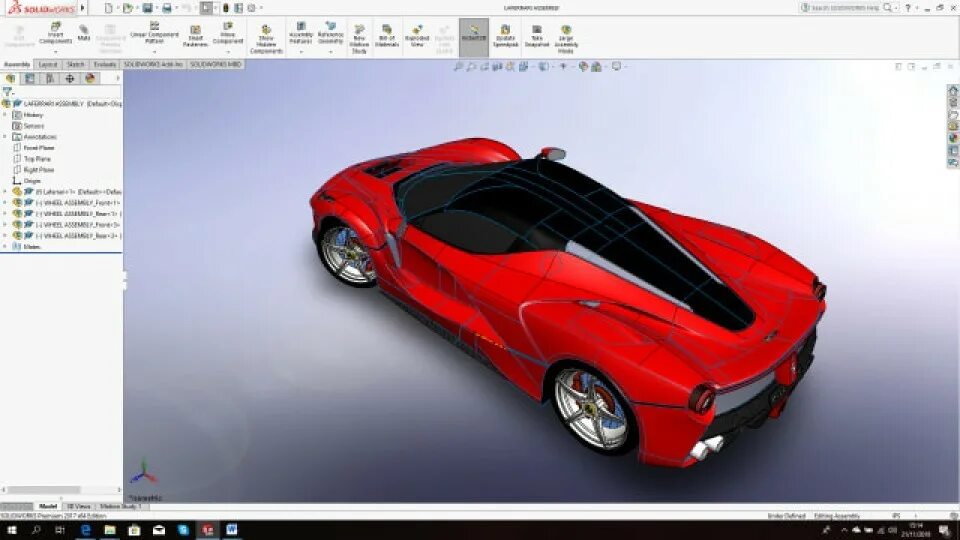Click the tree filter funnel icon
The height and width of the screenshot is (540, 960).
(x=7, y=92)
